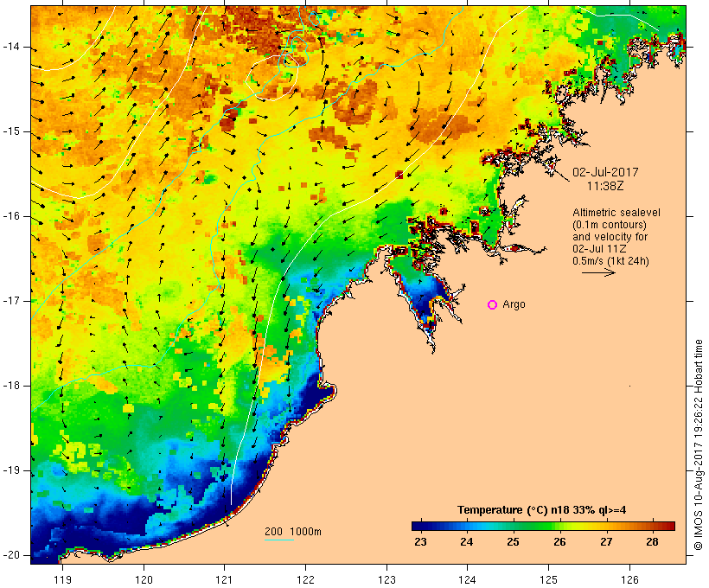Screen dimensions: 709x588
Task: Click the latitude axis label '-19'
Action: (11, 470)
